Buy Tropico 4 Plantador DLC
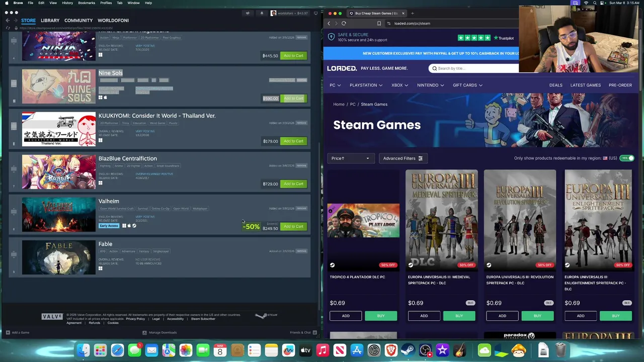Screen dimensions: 644x362 coord(381,316)
